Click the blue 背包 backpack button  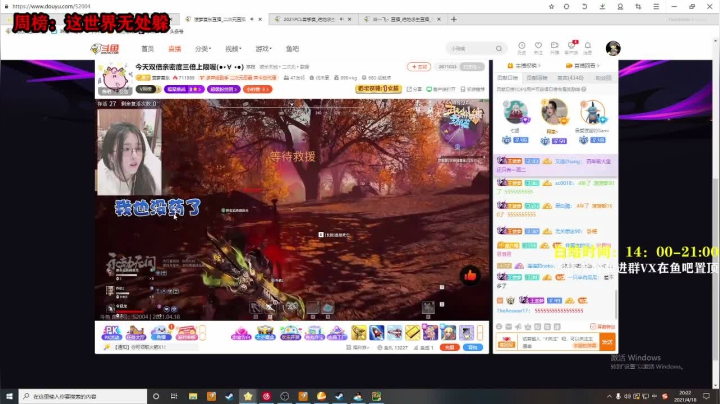click(473, 348)
